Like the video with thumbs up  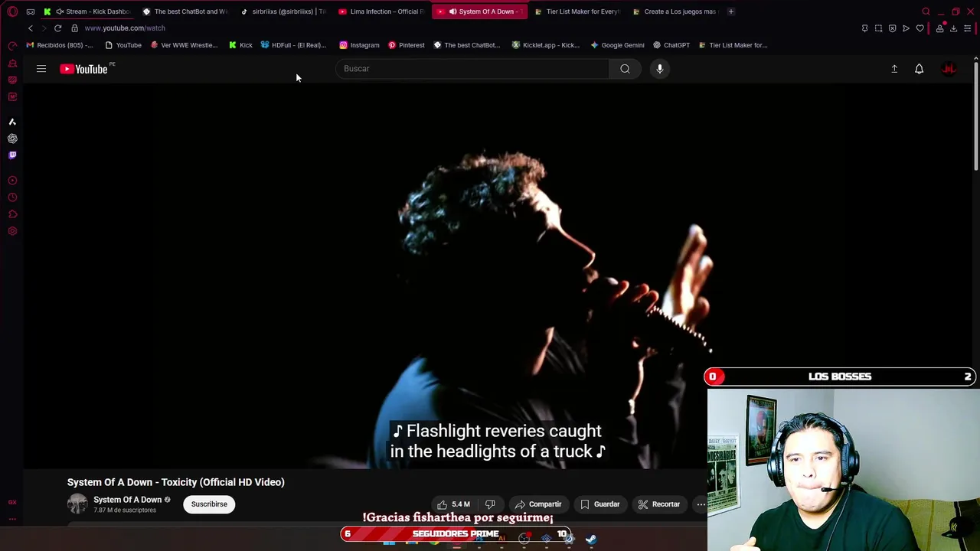click(453, 504)
